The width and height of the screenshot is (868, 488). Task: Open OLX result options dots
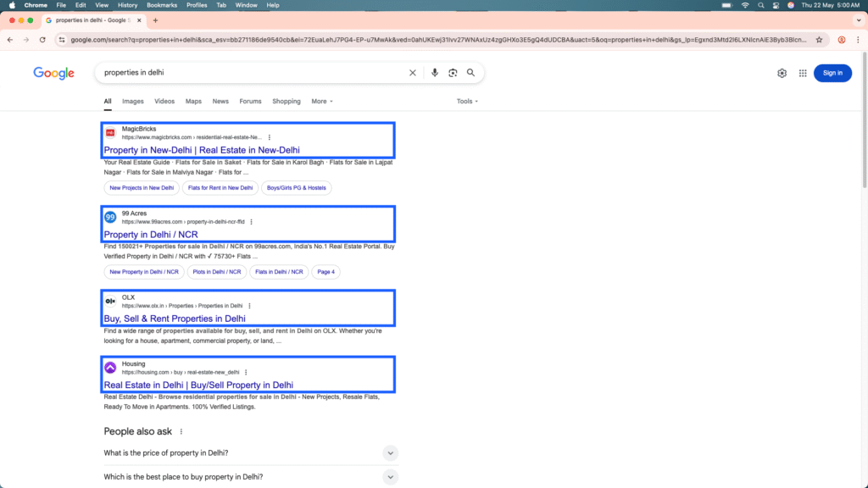click(x=250, y=306)
